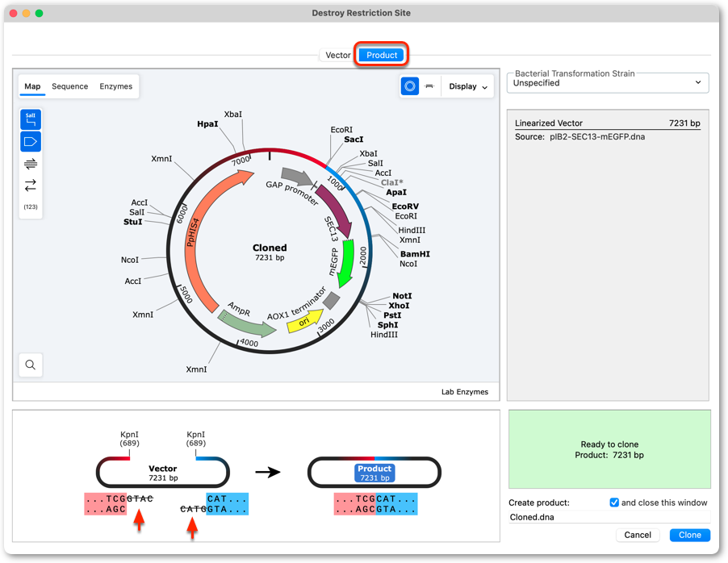Screen dimensions: 728x563
Task: Click the Vector 7231 bp diagram
Action: coord(162,473)
